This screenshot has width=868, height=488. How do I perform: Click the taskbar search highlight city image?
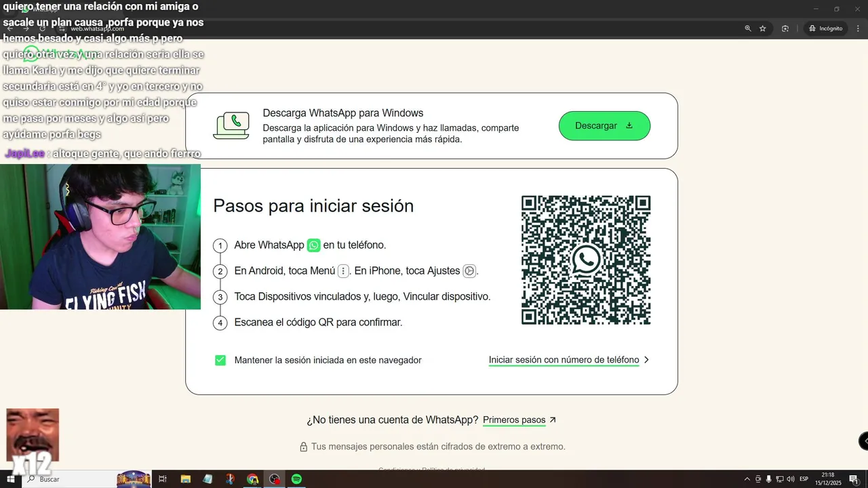134,479
